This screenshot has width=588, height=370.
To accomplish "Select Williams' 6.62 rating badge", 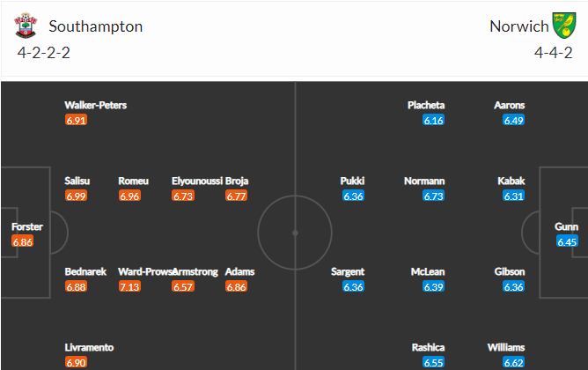I will coord(514,362).
